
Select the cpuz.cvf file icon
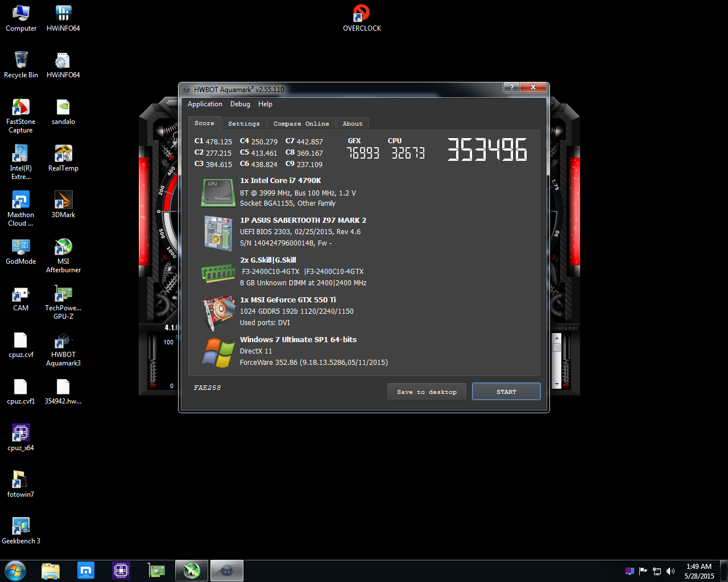[21, 344]
